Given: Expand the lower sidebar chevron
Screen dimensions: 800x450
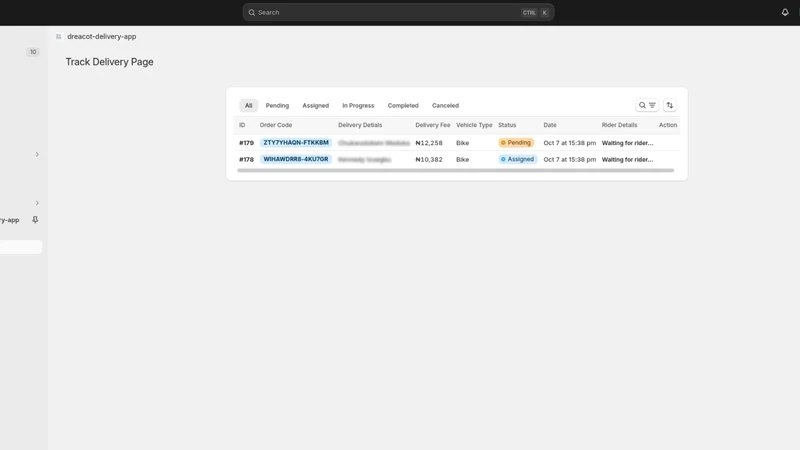Looking at the screenshot, I should click(37, 203).
